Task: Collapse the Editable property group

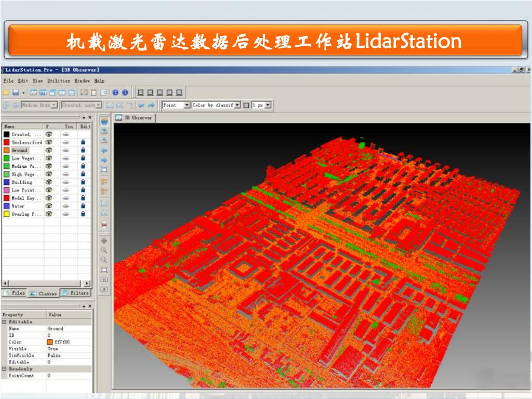Action: click(4, 322)
